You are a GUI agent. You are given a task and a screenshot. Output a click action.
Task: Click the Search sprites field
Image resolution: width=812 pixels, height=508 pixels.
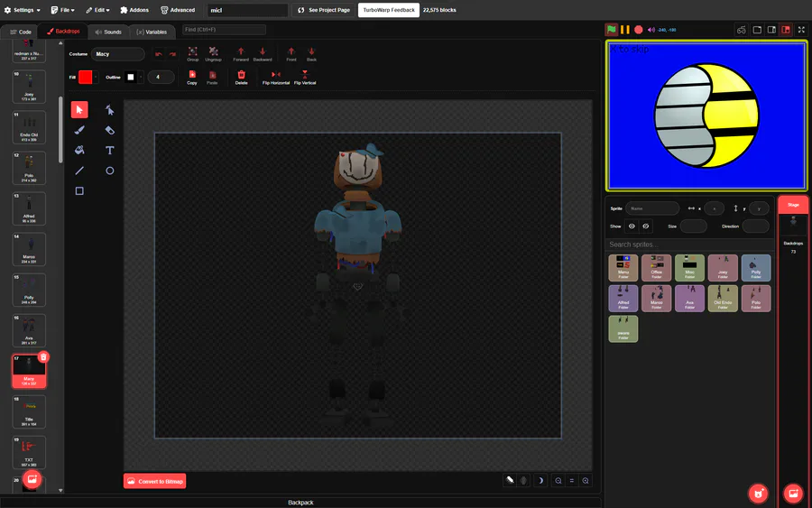pos(688,245)
